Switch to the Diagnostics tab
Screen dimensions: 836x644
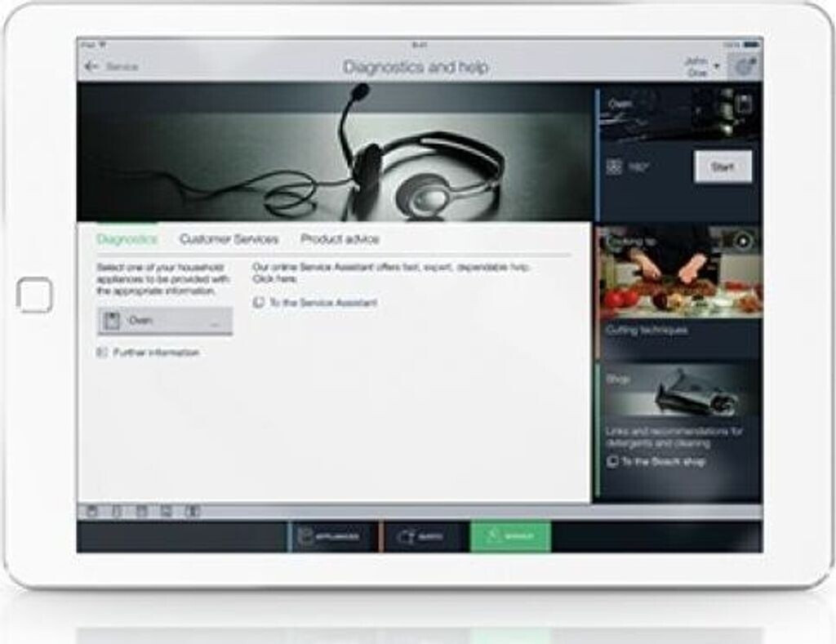point(127,239)
